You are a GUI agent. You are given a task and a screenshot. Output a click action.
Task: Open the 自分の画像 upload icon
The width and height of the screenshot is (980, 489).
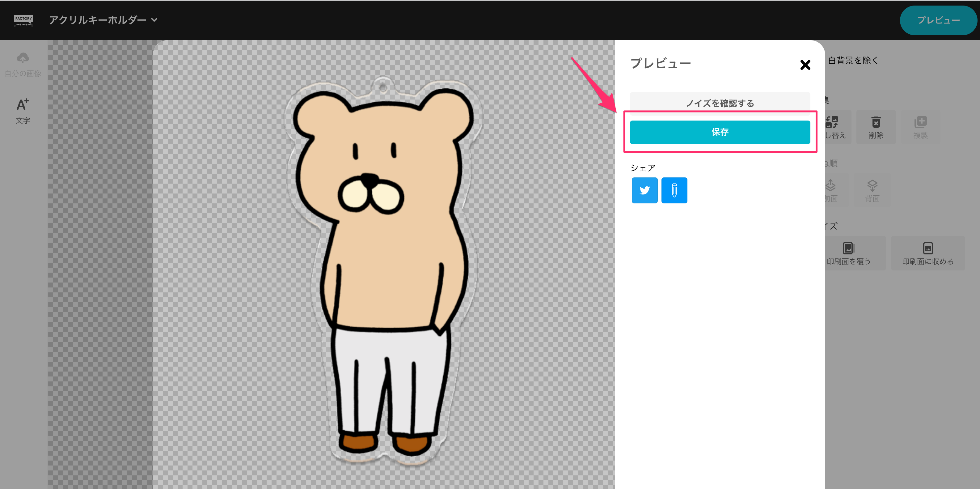pyautogui.click(x=23, y=58)
